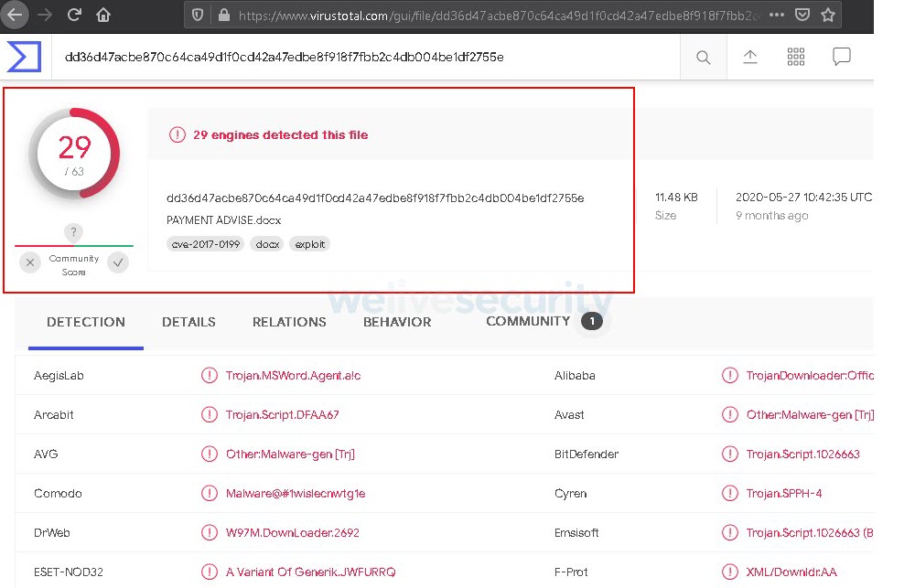The width and height of the screenshot is (915, 588).
Task: Click the warning icon beside BitDefender result
Action: (730, 454)
